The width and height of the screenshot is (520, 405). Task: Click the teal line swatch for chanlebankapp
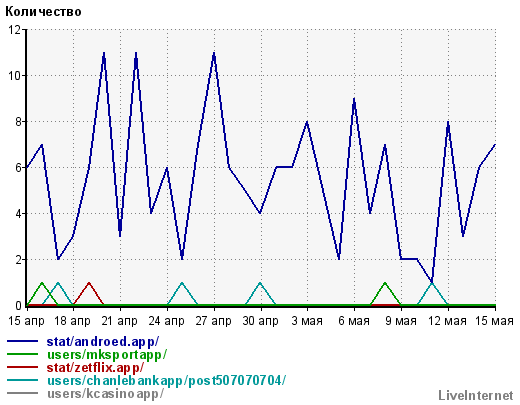point(22,380)
